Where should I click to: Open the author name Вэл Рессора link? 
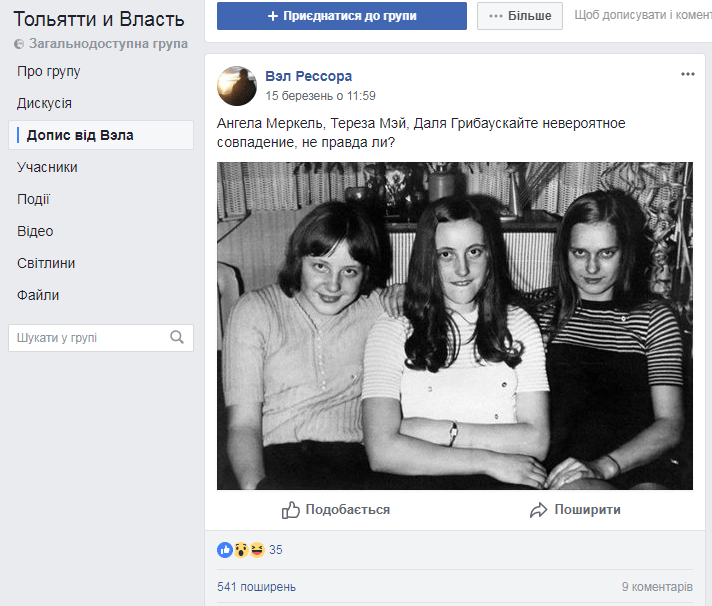(308, 76)
